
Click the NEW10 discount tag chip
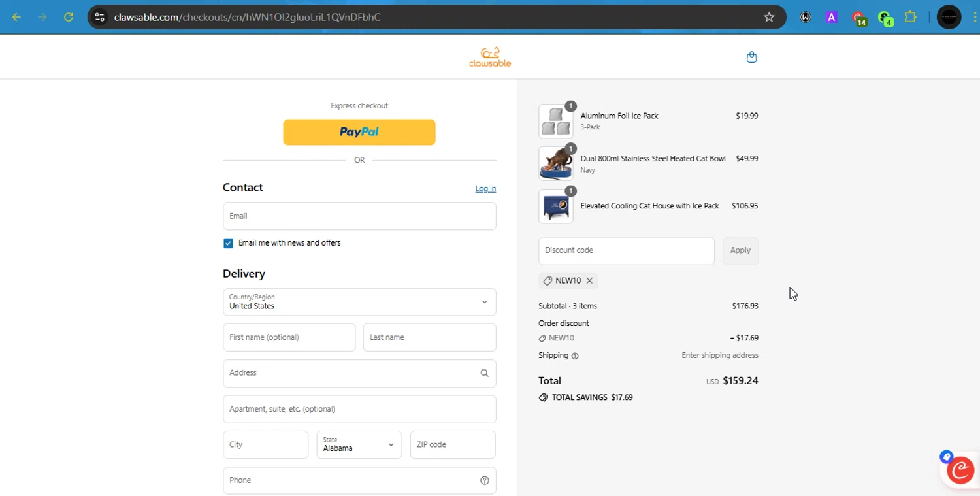coord(568,280)
